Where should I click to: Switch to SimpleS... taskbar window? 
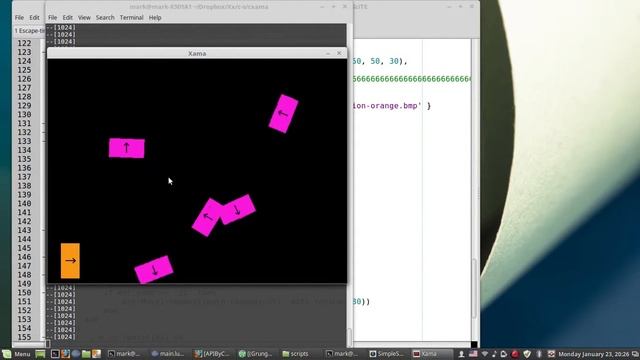coord(386,354)
